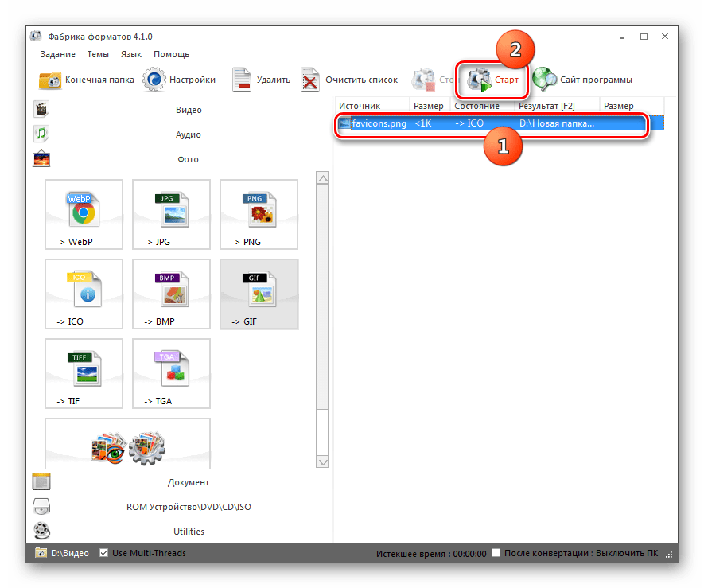Sort by Состояние column header

point(482,106)
